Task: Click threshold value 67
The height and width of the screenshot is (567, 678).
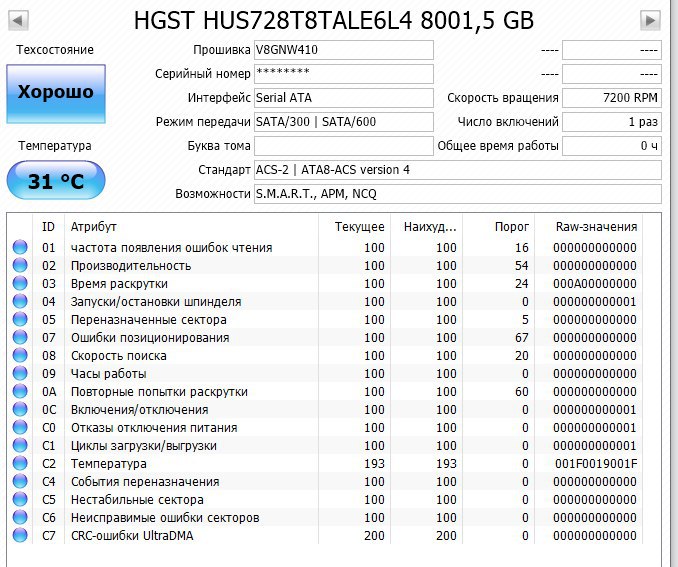Action: pyautogui.click(x=521, y=338)
